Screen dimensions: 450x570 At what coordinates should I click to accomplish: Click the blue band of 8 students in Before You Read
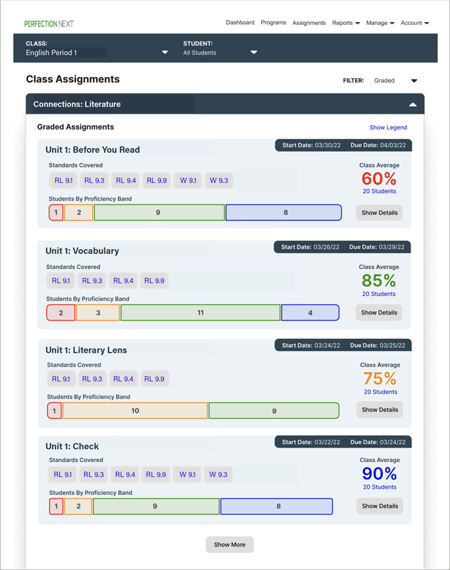284,213
